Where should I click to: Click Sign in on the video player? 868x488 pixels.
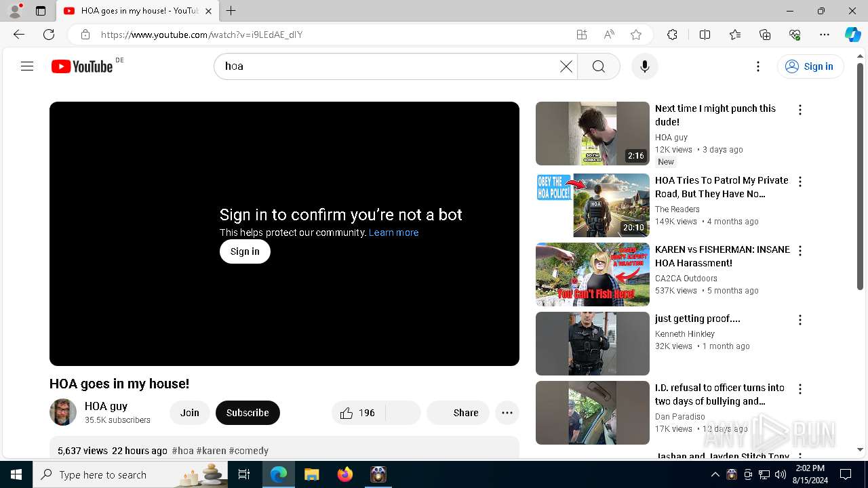(x=245, y=251)
